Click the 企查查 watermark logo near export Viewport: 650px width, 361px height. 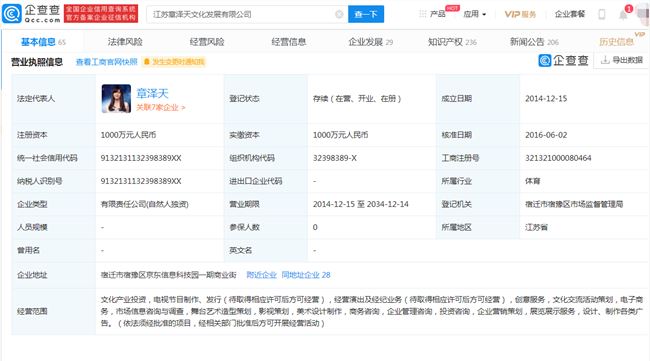(x=564, y=60)
